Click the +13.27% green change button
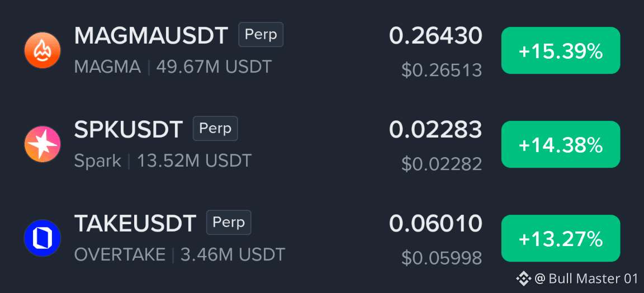644x293 pixels. pyautogui.click(x=561, y=238)
